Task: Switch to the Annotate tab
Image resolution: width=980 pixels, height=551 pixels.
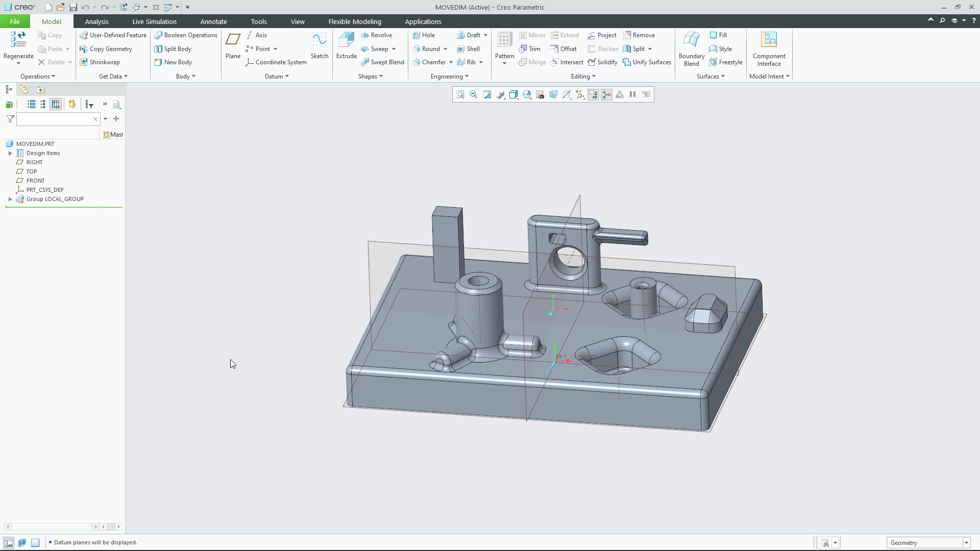Action: 213,21
